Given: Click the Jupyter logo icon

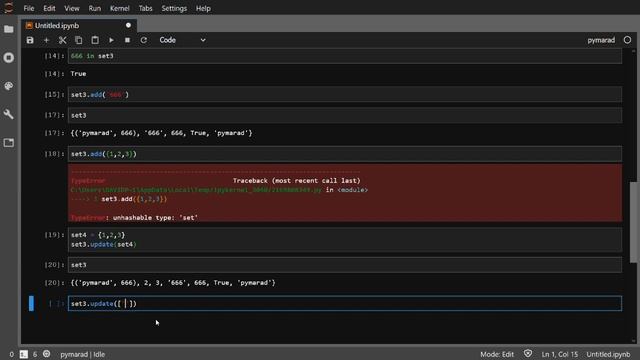Looking at the screenshot, I should [9, 8].
